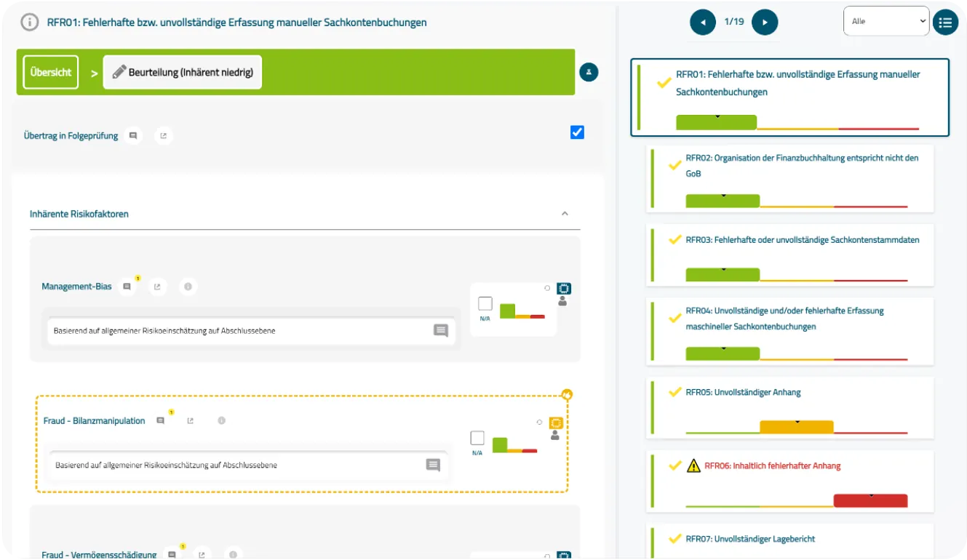Click the list view icon next to Alle dropdown
Viewport: 967px width, 560px height.
click(x=945, y=23)
